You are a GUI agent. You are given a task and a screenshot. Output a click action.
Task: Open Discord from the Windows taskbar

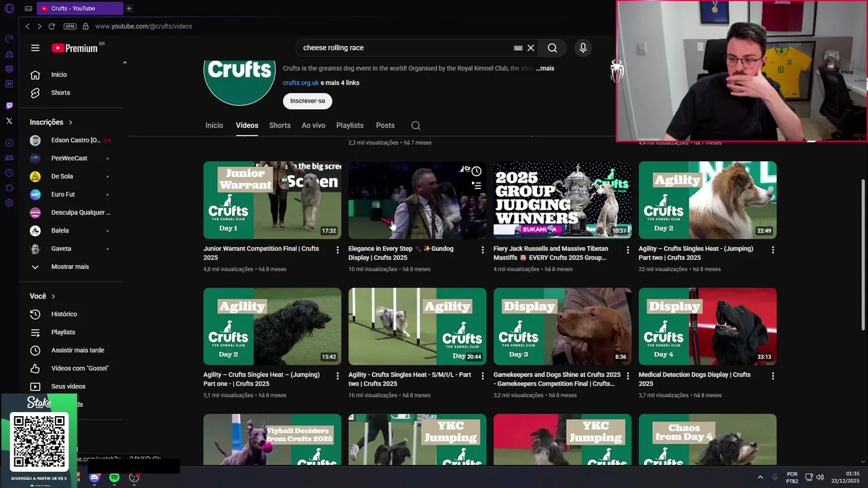tap(94, 478)
